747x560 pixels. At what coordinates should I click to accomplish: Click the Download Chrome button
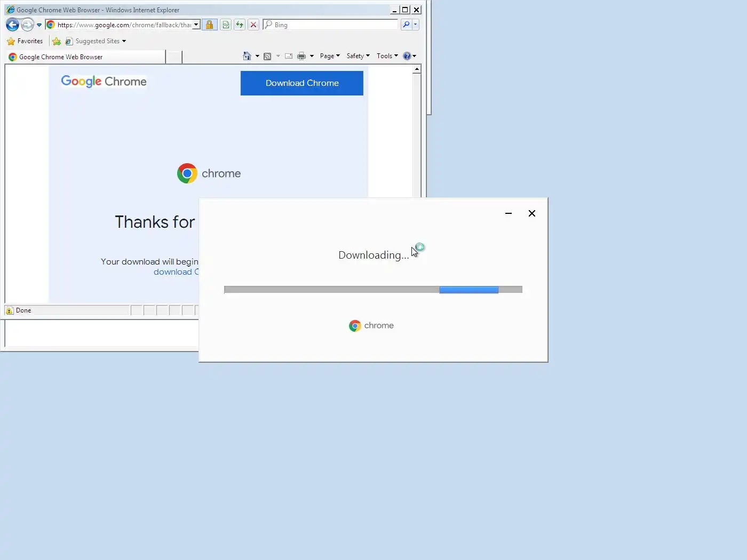[x=302, y=83]
